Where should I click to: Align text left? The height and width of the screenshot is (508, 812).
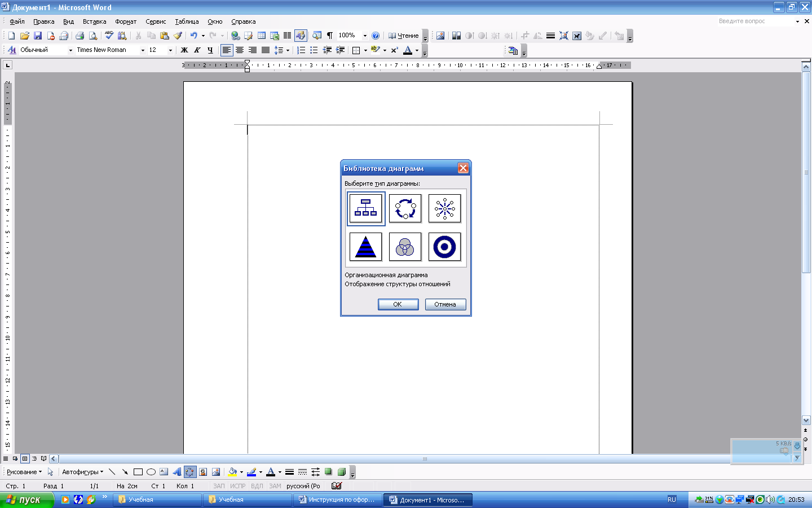(x=226, y=50)
